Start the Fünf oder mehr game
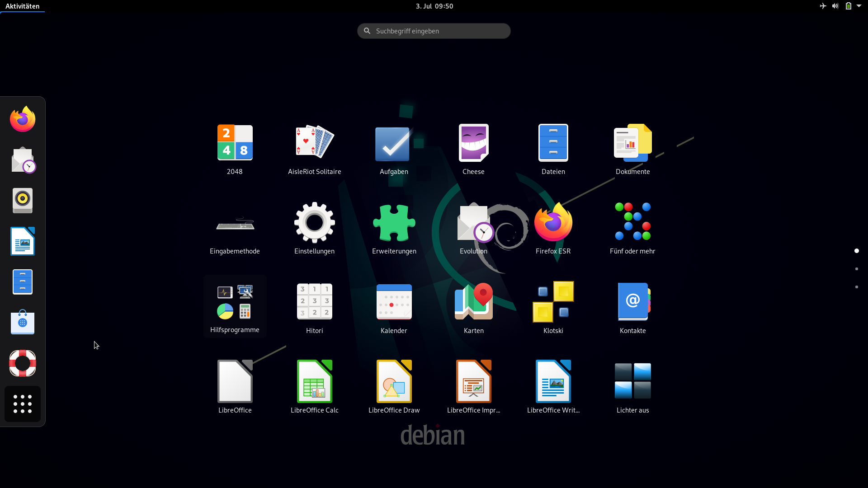This screenshot has height=488, width=868. (632, 229)
